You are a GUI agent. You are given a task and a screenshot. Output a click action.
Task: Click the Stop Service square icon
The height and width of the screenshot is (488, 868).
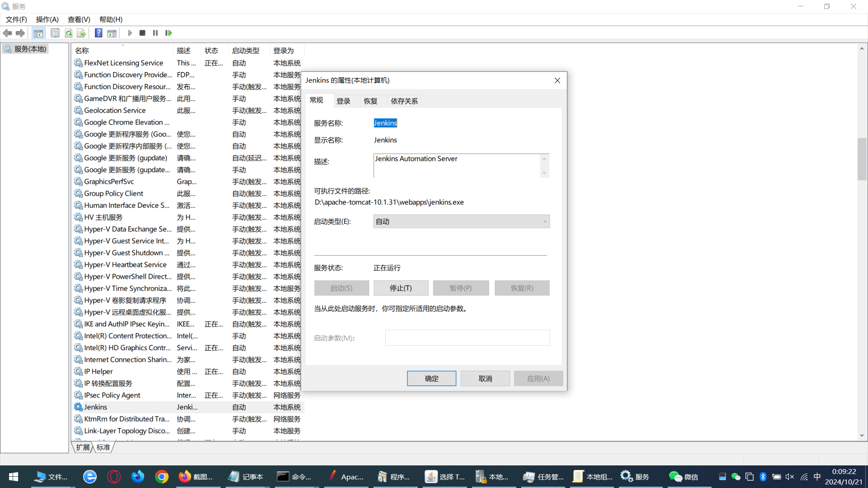pyautogui.click(x=142, y=33)
